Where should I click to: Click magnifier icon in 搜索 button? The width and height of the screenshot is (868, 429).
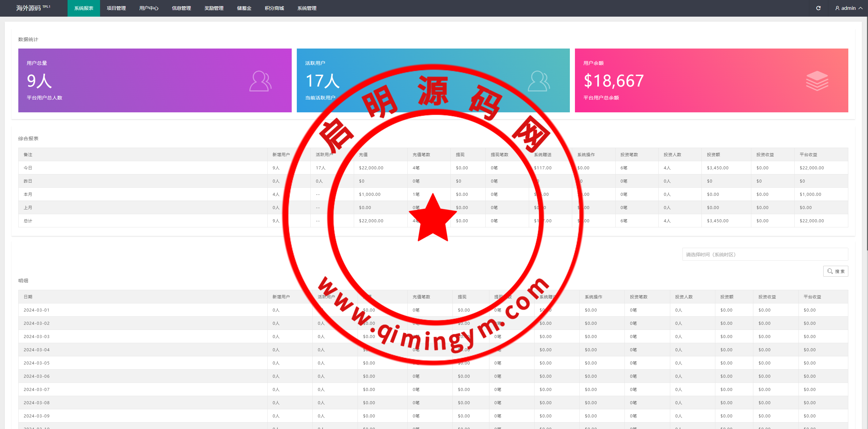[x=830, y=271]
